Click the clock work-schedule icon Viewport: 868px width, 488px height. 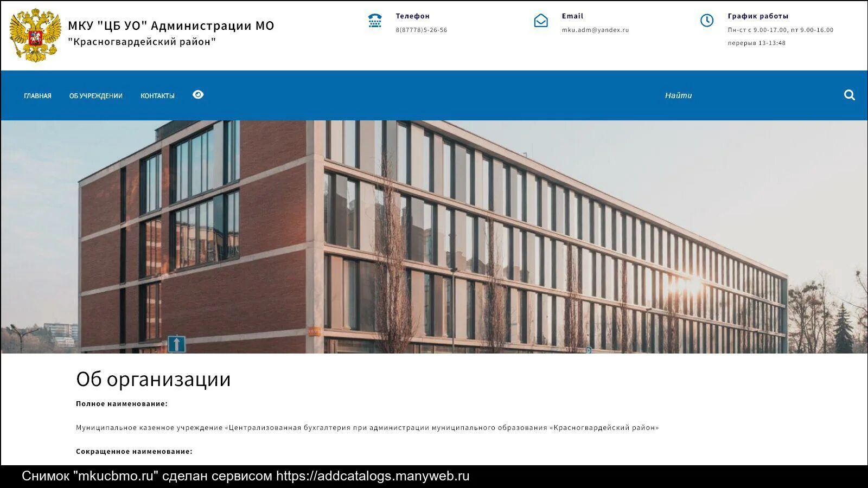[707, 21]
